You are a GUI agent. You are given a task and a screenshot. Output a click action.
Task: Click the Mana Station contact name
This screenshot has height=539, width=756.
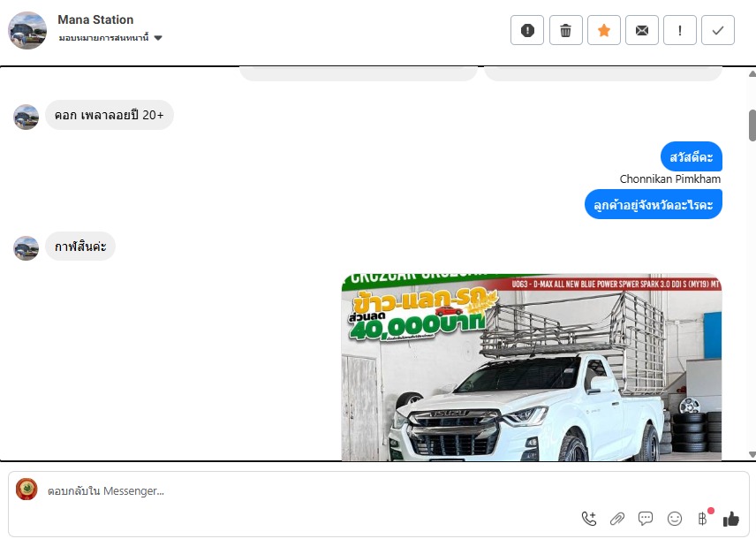pyautogui.click(x=95, y=19)
